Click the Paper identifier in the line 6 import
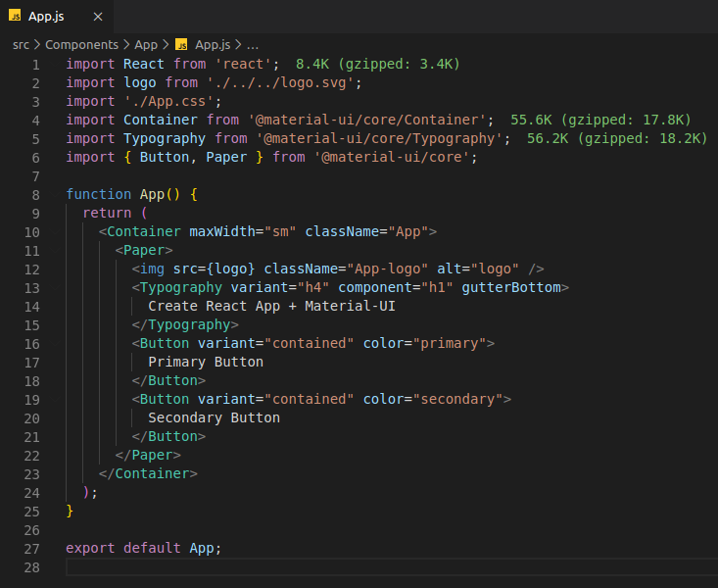Screen dimensions: 718x588 (226, 157)
